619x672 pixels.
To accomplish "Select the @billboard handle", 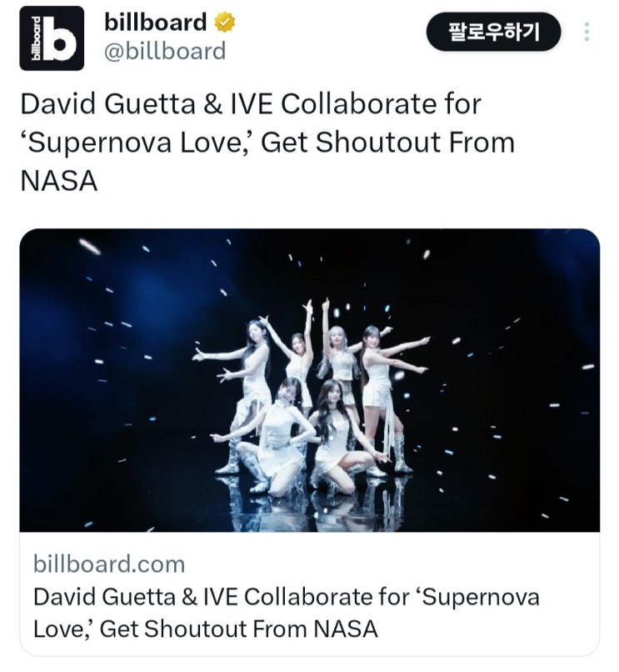I will click(165, 52).
